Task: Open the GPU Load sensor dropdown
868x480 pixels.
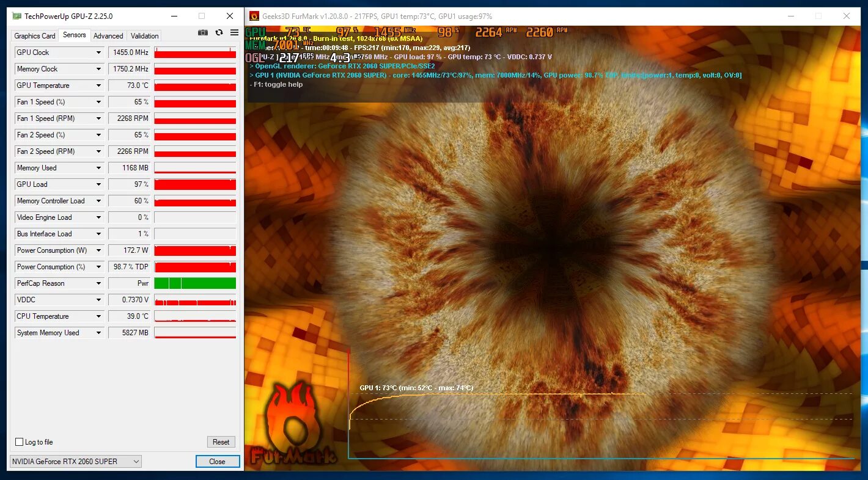Action: coord(98,184)
